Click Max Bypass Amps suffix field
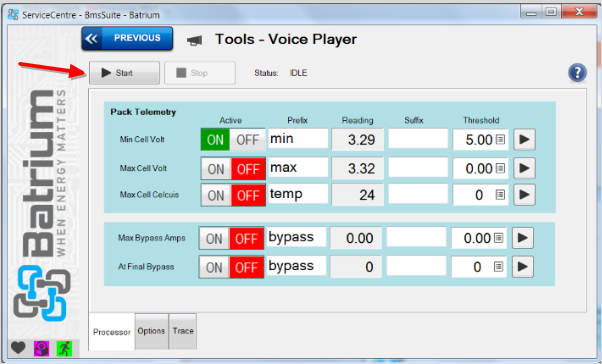This screenshot has height=364, width=602. 416,237
